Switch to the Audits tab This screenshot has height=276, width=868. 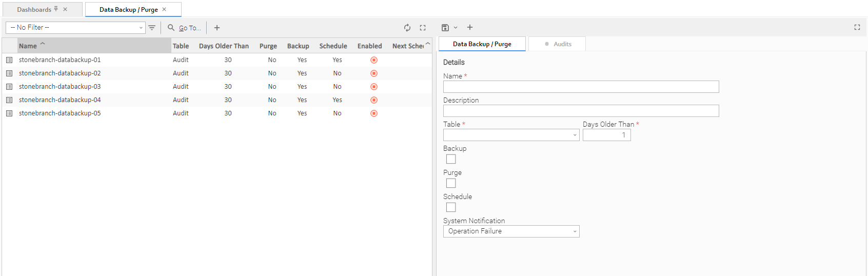pyautogui.click(x=558, y=44)
